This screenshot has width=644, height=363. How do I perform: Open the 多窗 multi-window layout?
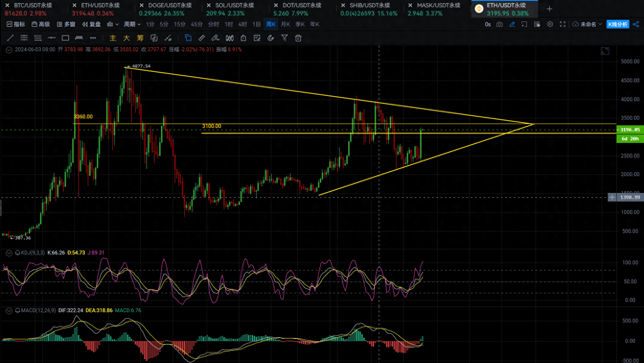pos(66,24)
